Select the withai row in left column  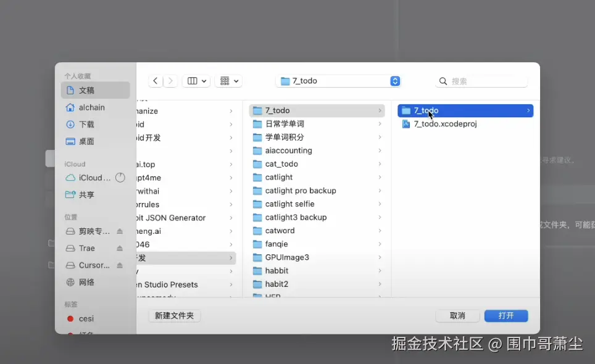(186, 191)
